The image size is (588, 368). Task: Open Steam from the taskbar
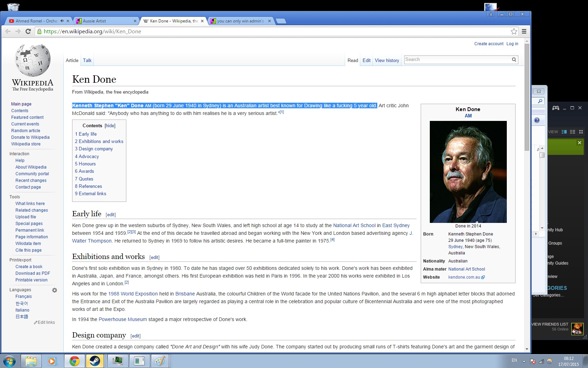pyautogui.click(x=95, y=361)
